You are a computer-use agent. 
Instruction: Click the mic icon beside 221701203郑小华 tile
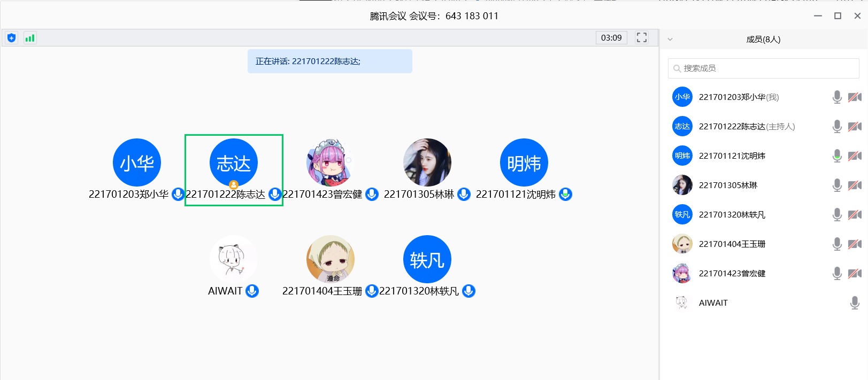[178, 194]
